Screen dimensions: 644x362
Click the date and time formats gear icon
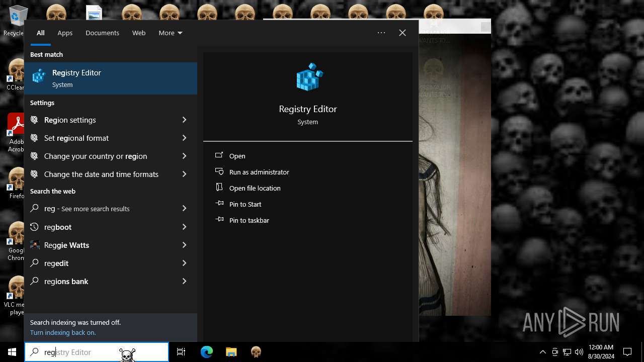(x=35, y=174)
